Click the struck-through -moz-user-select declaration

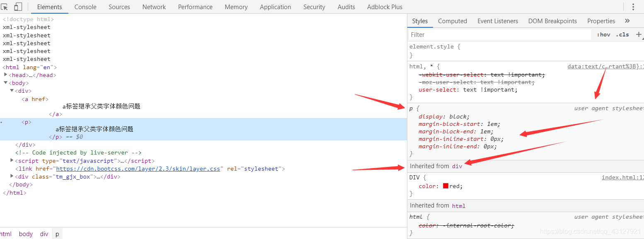tap(477, 82)
